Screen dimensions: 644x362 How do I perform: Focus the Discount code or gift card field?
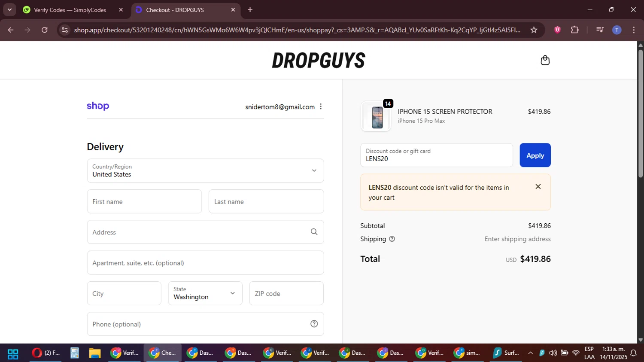(437, 155)
